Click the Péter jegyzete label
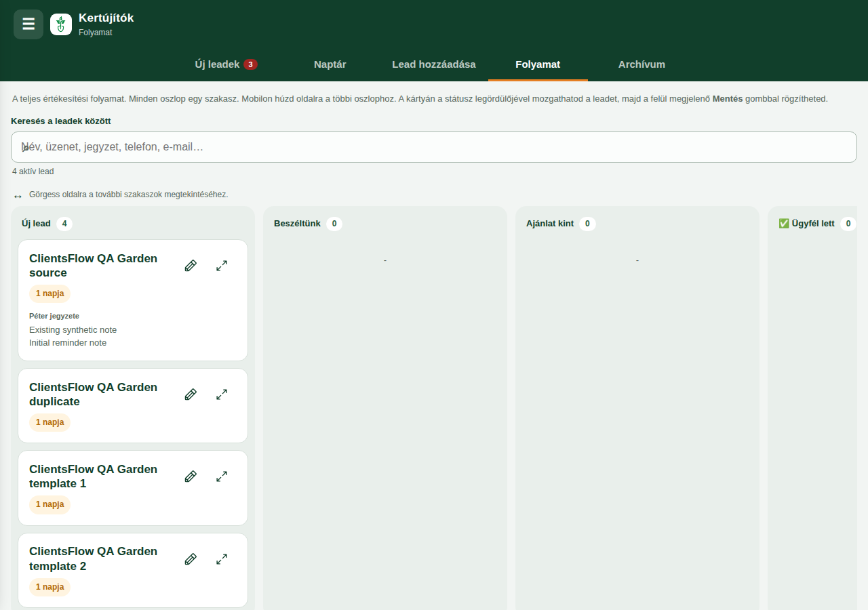This screenshot has height=610, width=868. click(x=54, y=316)
